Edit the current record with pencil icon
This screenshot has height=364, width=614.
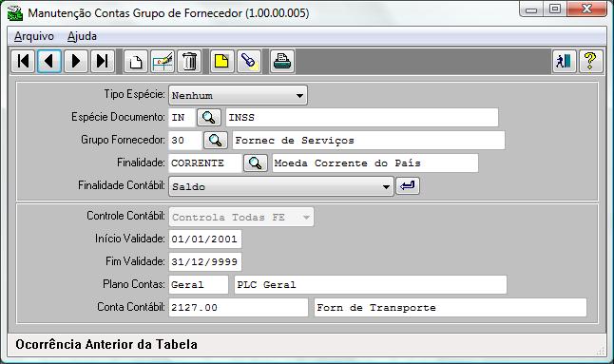coord(163,61)
